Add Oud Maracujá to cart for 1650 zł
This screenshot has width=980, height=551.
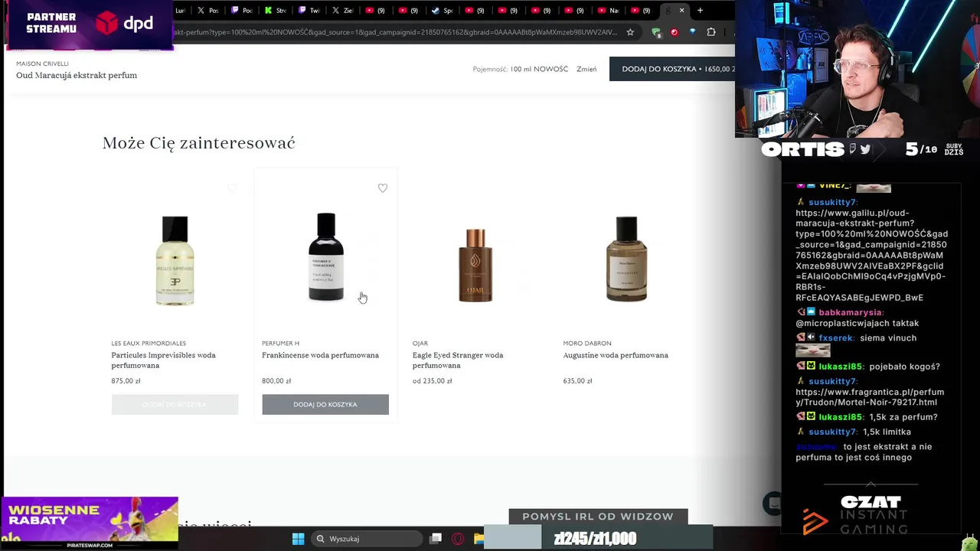coord(672,69)
